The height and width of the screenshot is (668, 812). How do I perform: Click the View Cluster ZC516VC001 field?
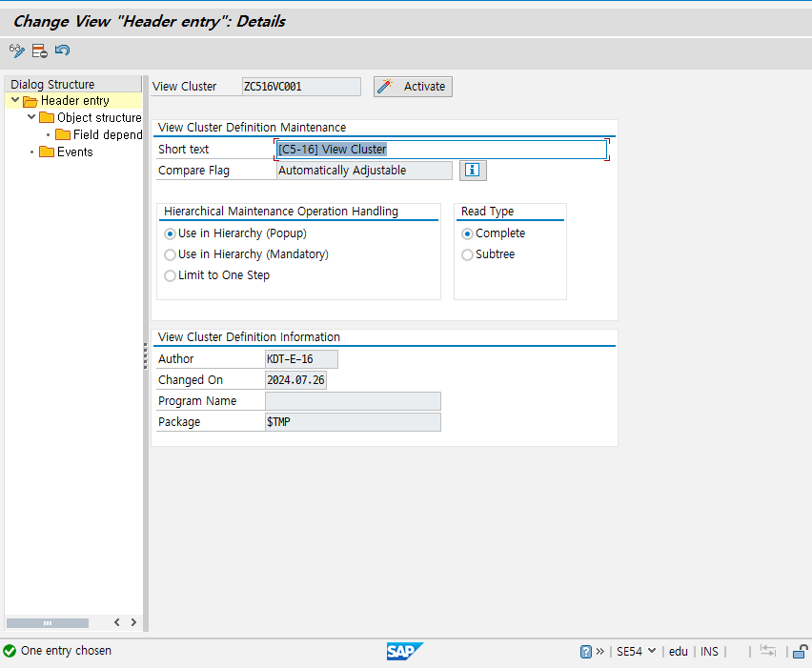tap(301, 87)
